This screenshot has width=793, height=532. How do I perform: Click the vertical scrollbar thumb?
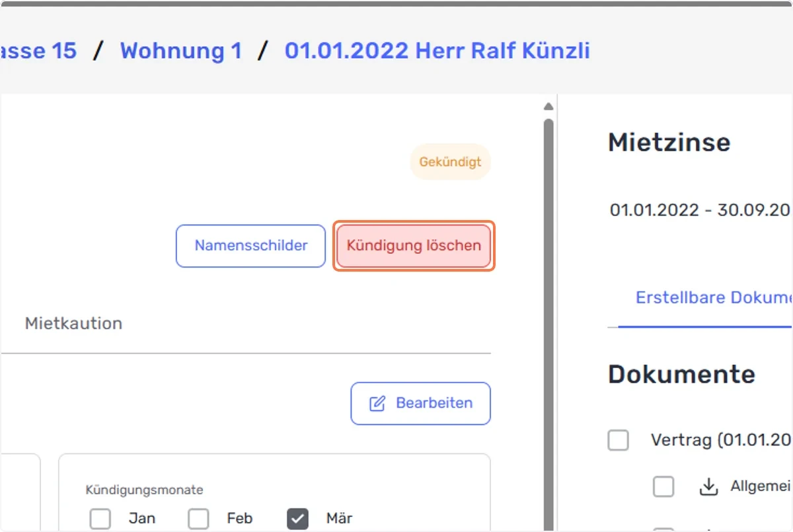pyautogui.click(x=548, y=324)
